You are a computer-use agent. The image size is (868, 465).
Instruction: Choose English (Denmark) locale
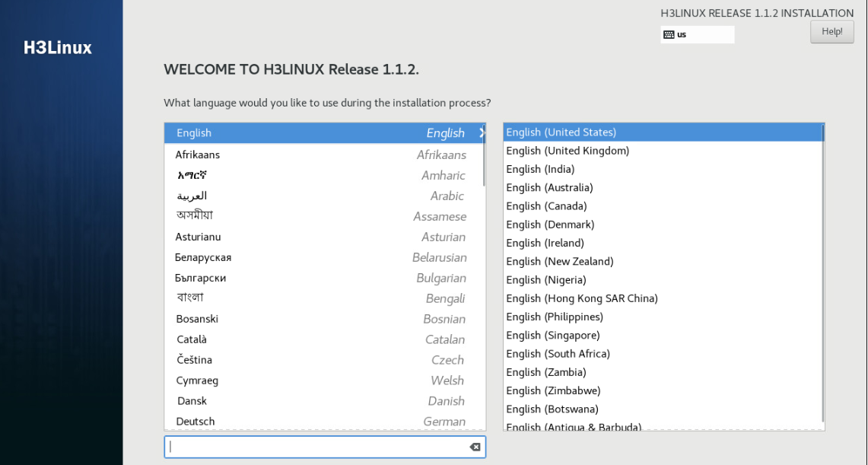click(663, 225)
